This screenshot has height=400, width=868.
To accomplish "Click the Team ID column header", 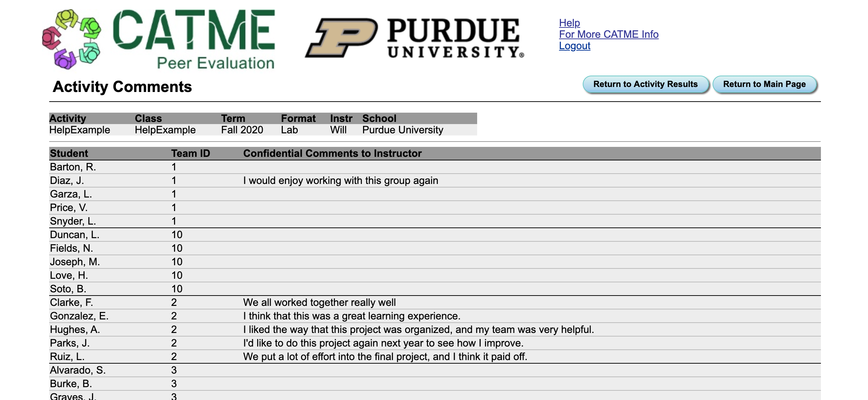I will click(x=190, y=153).
